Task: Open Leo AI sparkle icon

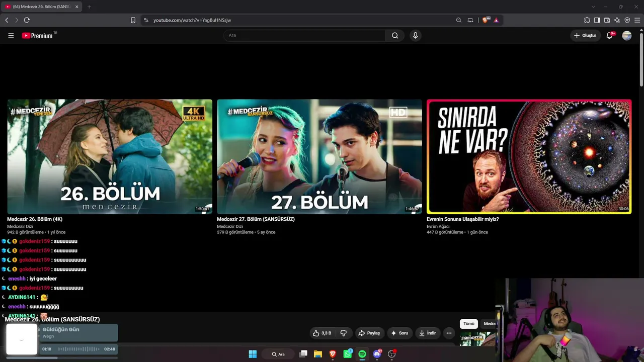Action: (x=617, y=20)
